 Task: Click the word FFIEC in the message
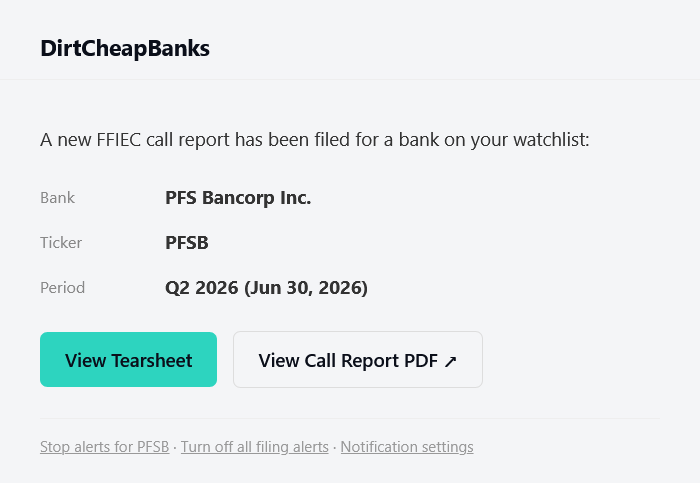pyautogui.click(x=119, y=140)
